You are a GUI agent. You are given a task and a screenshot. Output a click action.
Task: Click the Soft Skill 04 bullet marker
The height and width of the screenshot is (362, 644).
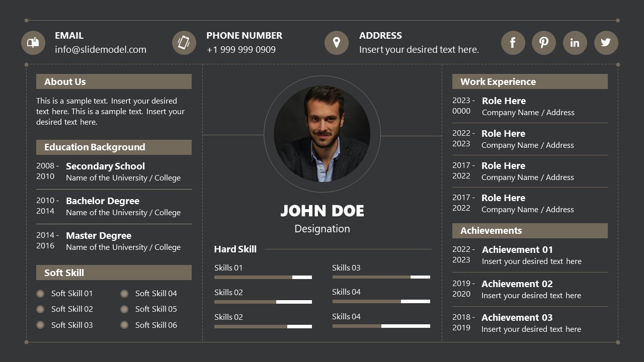124,293
